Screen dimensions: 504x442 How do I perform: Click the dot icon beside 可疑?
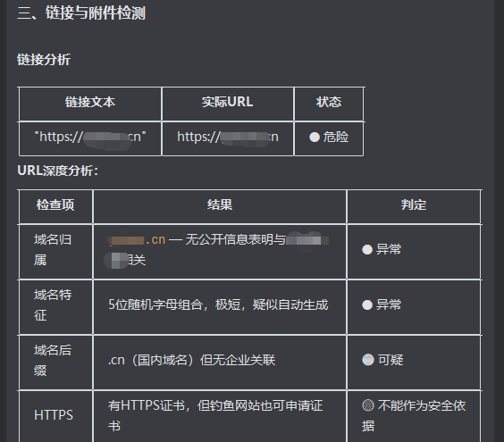[x=368, y=360]
